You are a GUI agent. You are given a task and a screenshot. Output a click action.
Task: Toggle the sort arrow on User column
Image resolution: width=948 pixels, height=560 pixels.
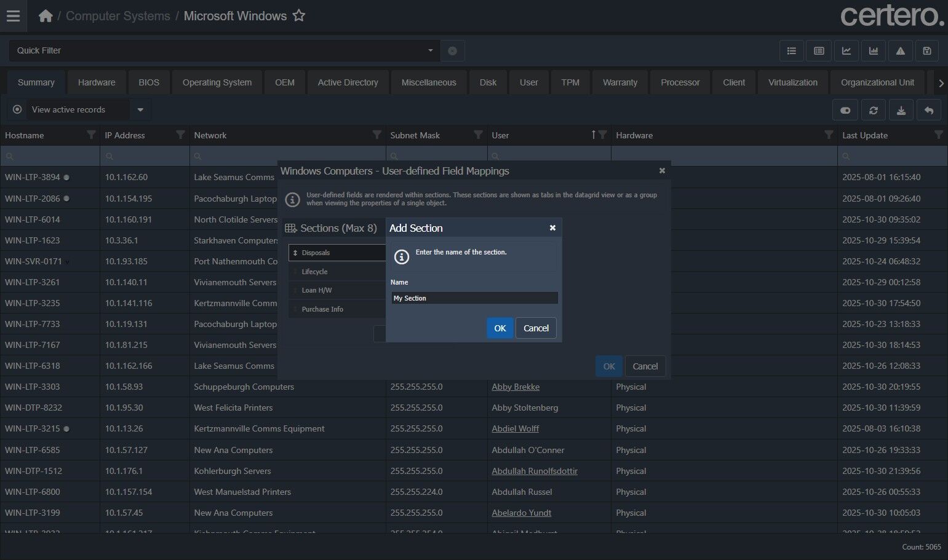click(593, 135)
